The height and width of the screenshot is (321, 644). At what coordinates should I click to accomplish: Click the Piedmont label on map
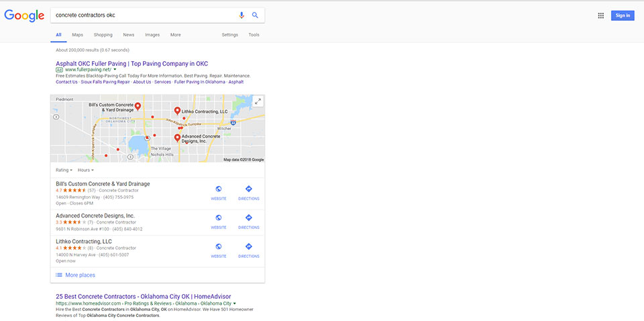[x=64, y=99]
